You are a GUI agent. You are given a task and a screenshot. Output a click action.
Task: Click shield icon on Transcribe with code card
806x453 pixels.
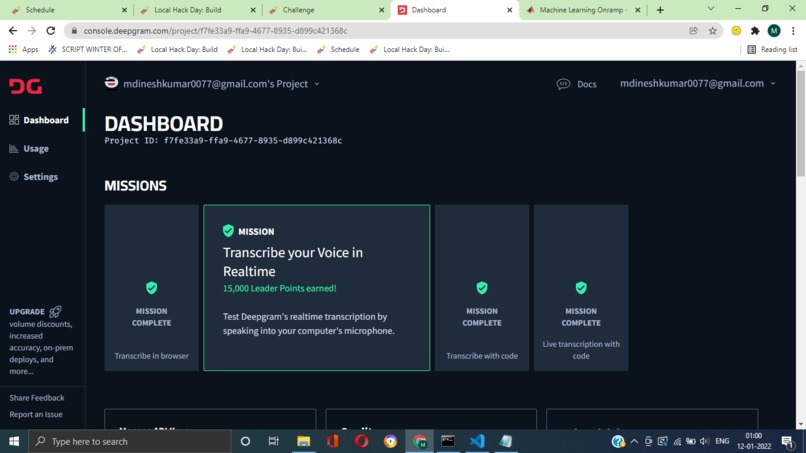482,288
